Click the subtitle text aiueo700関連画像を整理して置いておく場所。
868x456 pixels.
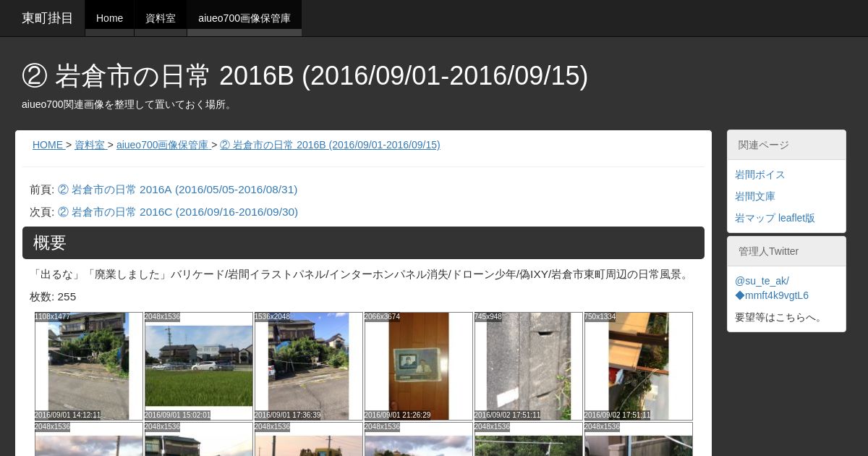pyautogui.click(x=128, y=104)
